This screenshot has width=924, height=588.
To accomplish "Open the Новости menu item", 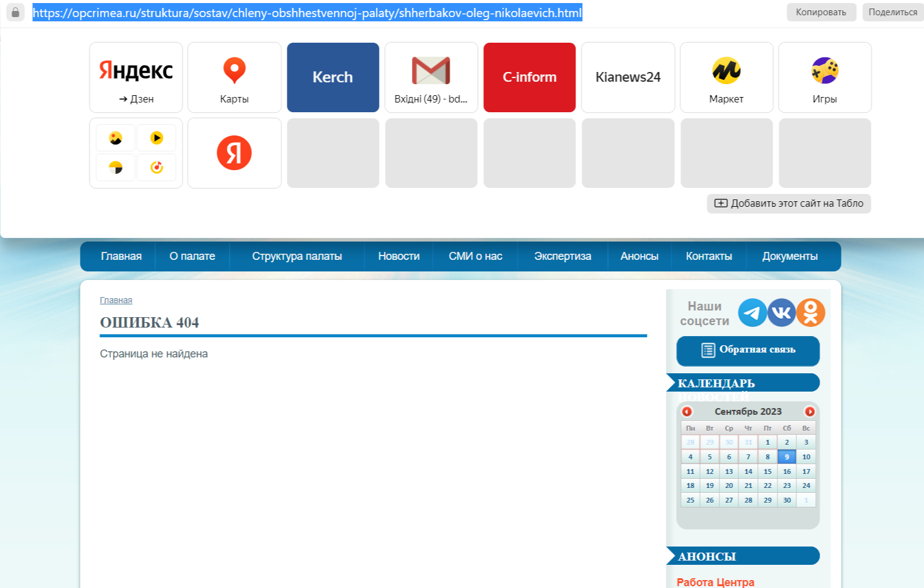I will coord(399,256).
